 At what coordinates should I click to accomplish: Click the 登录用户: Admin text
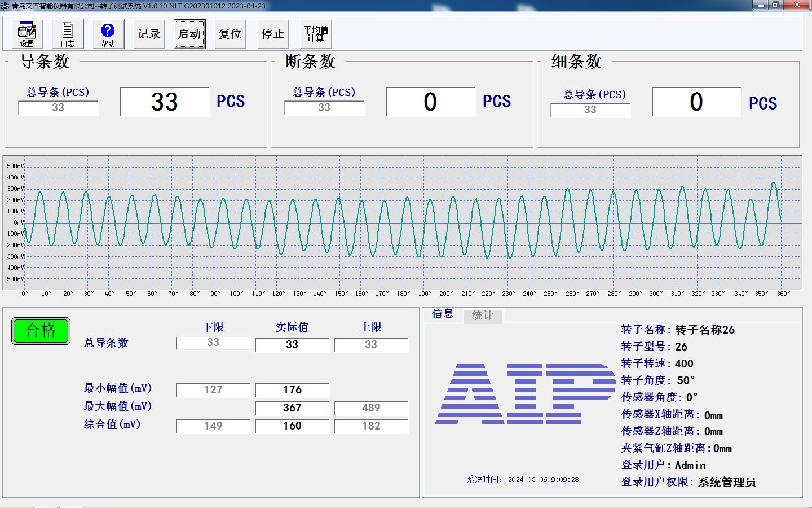(x=664, y=466)
